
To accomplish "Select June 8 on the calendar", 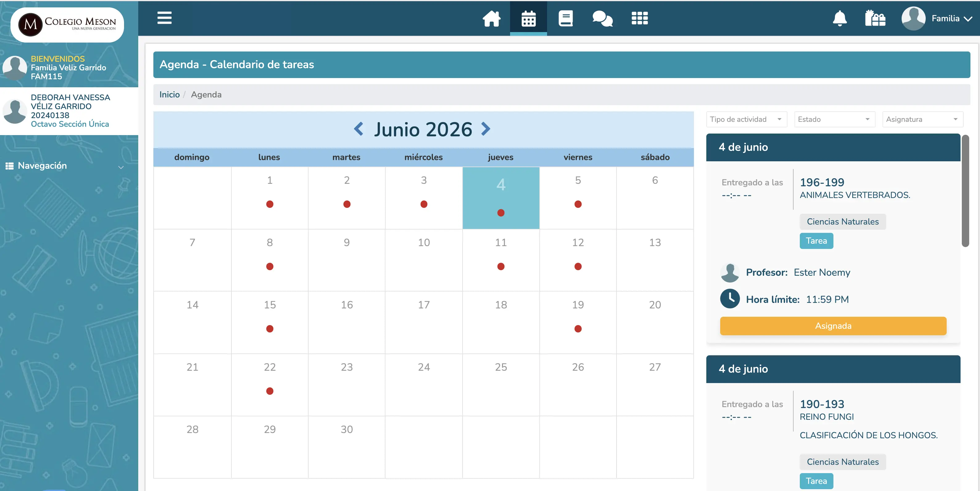I will point(269,261).
